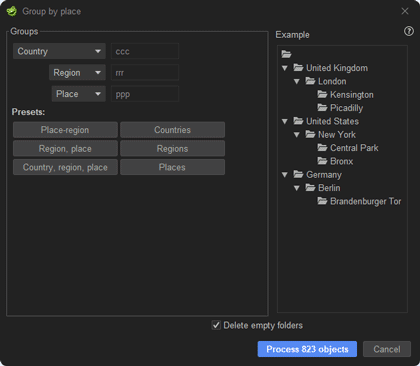This screenshot has width=420, height=366.
Task: Click the Germany folder icon
Action: click(298, 174)
